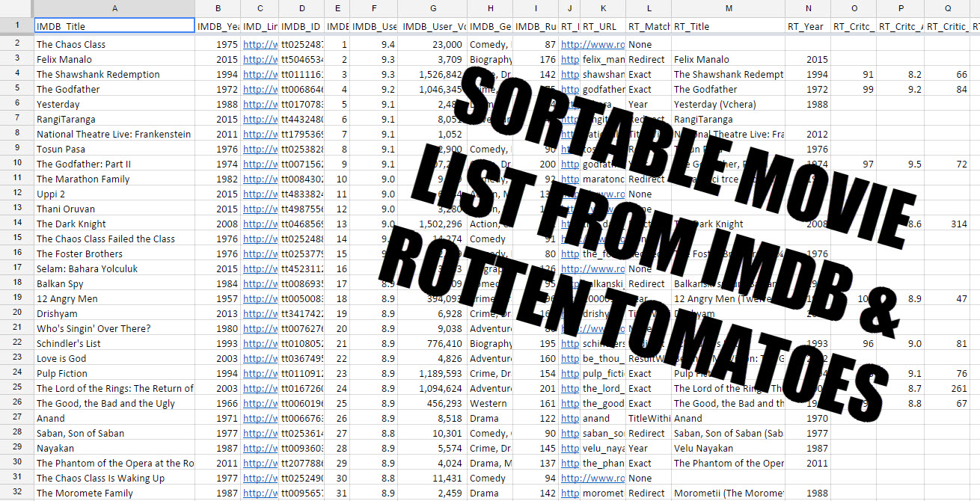The height and width of the screenshot is (501, 980).
Task: Select column A header
Action: 114,7
